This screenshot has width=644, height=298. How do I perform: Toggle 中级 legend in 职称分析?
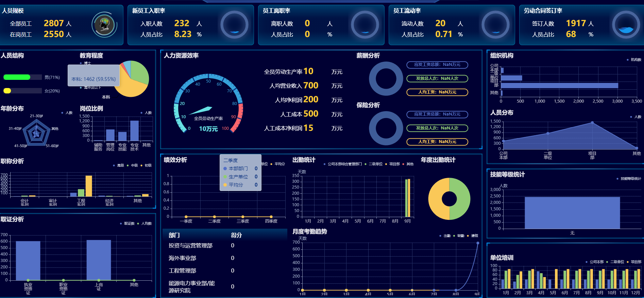click(132, 165)
